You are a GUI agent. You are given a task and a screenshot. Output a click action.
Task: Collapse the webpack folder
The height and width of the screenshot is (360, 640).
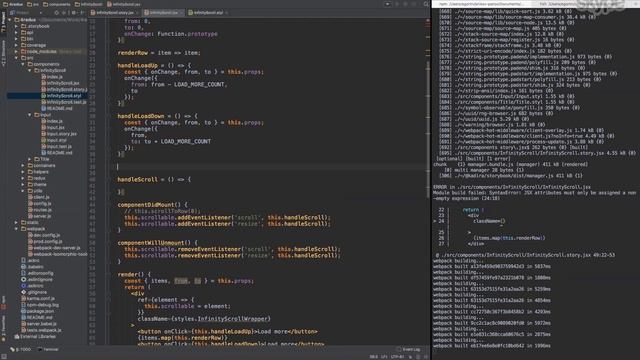point(16,229)
